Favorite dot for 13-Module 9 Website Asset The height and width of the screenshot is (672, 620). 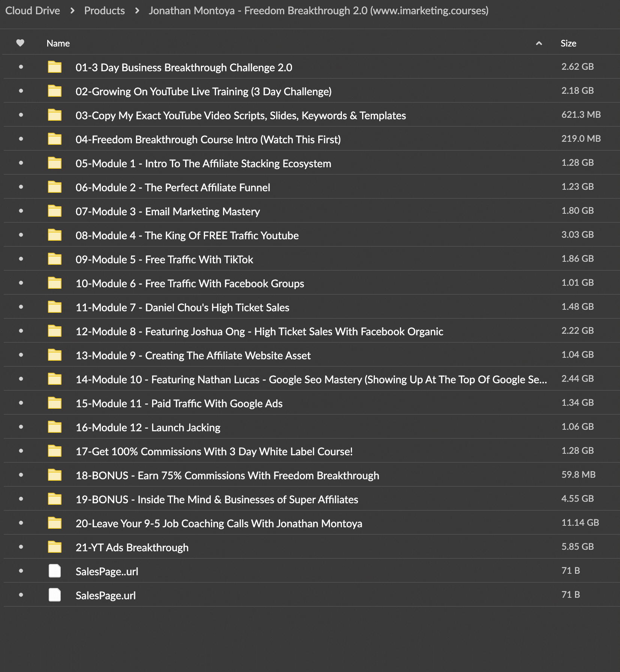(21, 355)
